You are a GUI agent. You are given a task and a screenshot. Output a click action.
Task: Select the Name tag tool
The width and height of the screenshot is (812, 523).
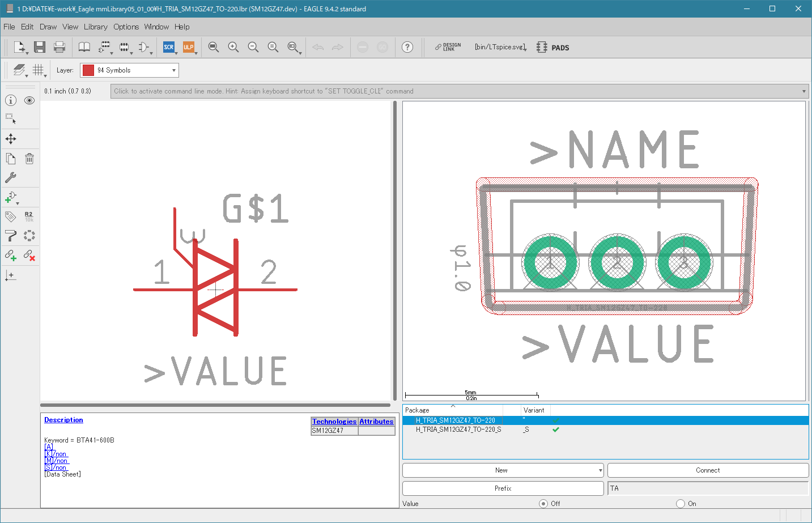tap(11, 216)
